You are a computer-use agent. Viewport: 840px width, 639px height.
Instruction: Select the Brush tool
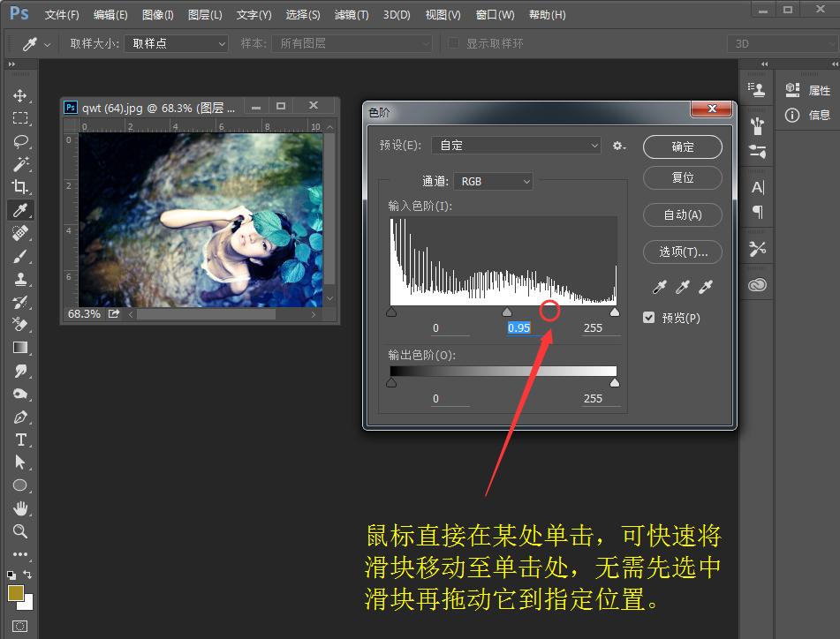coord(20,257)
